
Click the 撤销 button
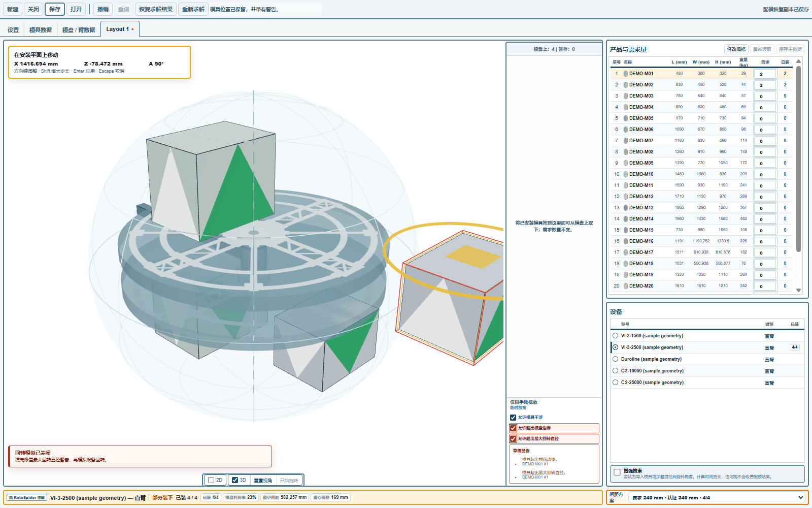pos(103,9)
